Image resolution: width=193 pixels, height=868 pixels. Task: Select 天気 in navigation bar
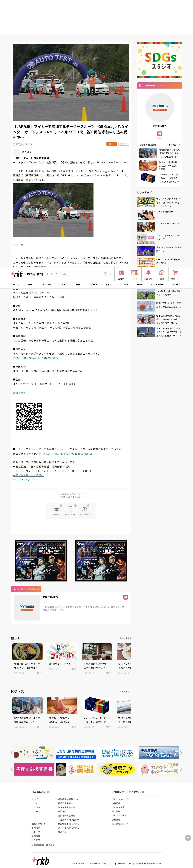point(78,284)
